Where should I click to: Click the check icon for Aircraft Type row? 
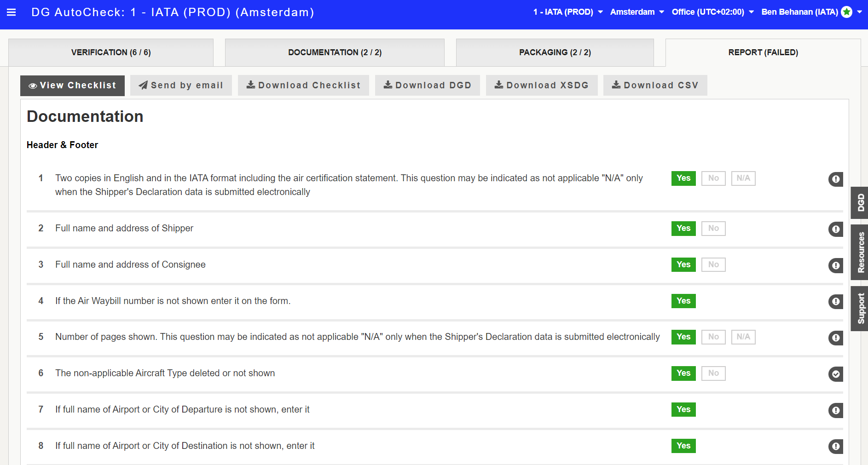pos(836,374)
